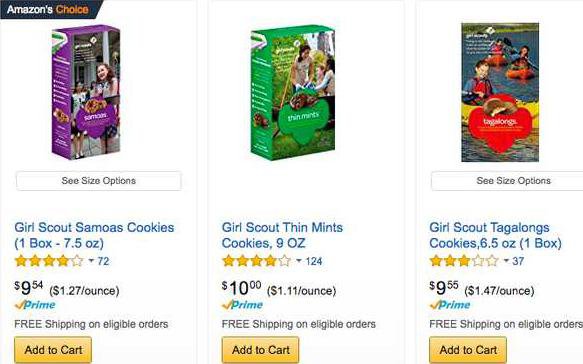Add Samoas cookies to cart
Image resolution: width=583 pixels, height=364 pixels.
[53, 350]
